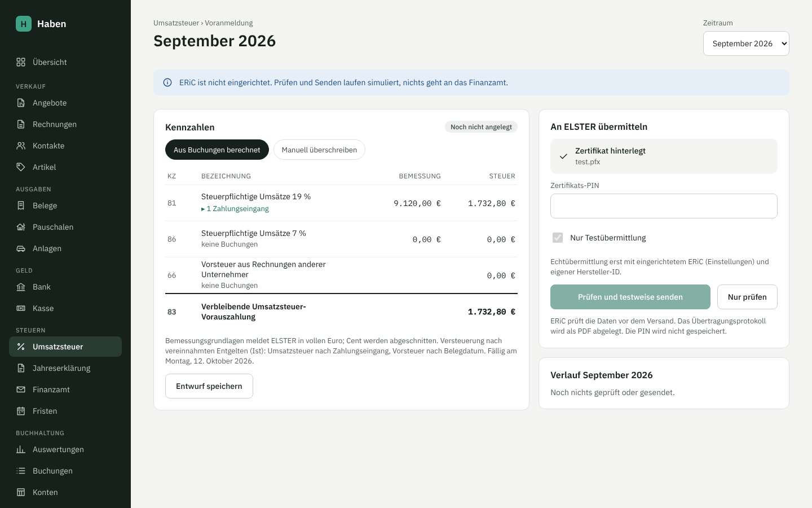Open Kontakte via its people icon
Viewport: 812px width, 508px height.
pos(21,146)
